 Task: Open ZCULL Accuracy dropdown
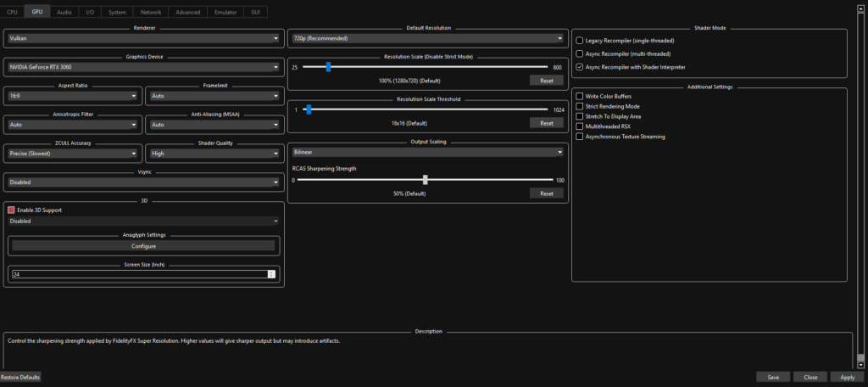click(x=73, y=154)
